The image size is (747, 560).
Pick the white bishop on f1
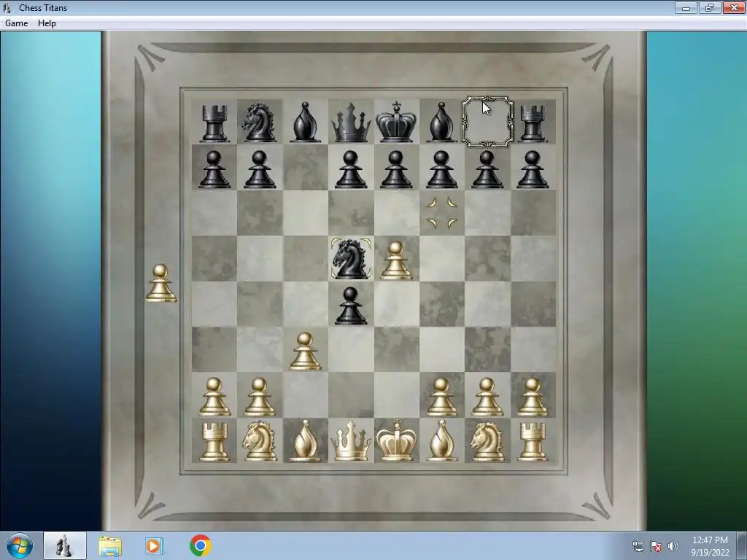coord(441,441)
